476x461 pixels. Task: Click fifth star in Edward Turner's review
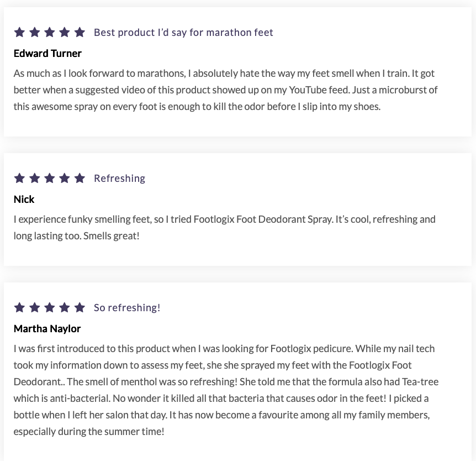[80, 32]
